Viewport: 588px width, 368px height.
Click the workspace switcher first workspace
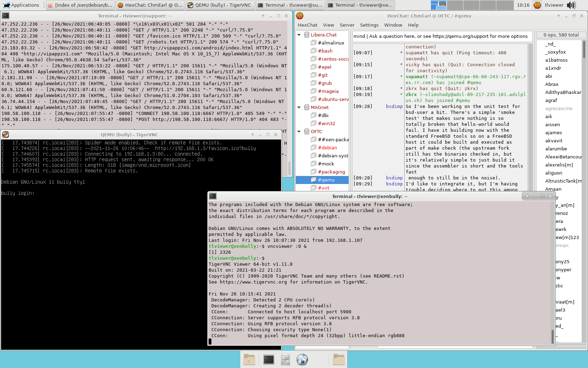pos(438,5)
